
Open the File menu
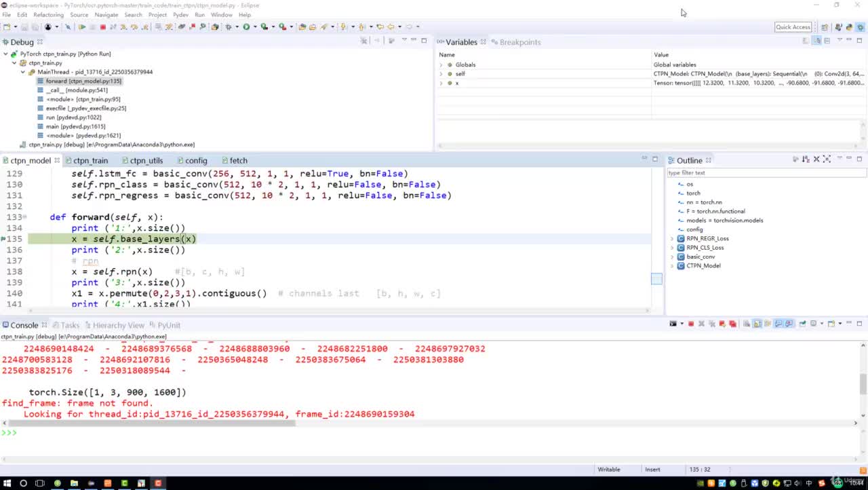6,14
